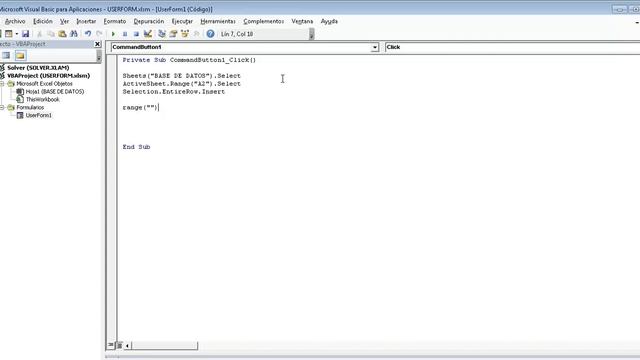Click the Project - VBAProject panel title
The width and height of the screenshot is (640, 360).
[23, 44]
